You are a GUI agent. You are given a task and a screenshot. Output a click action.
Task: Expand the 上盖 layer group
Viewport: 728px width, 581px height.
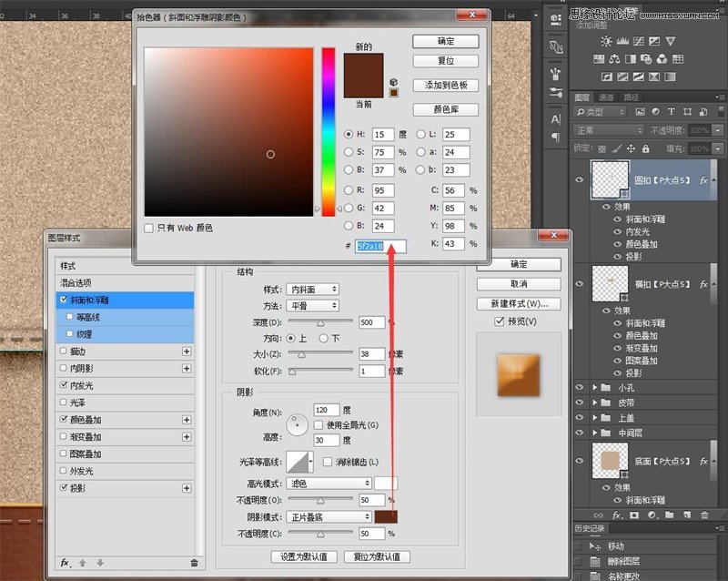pos(595,417)
